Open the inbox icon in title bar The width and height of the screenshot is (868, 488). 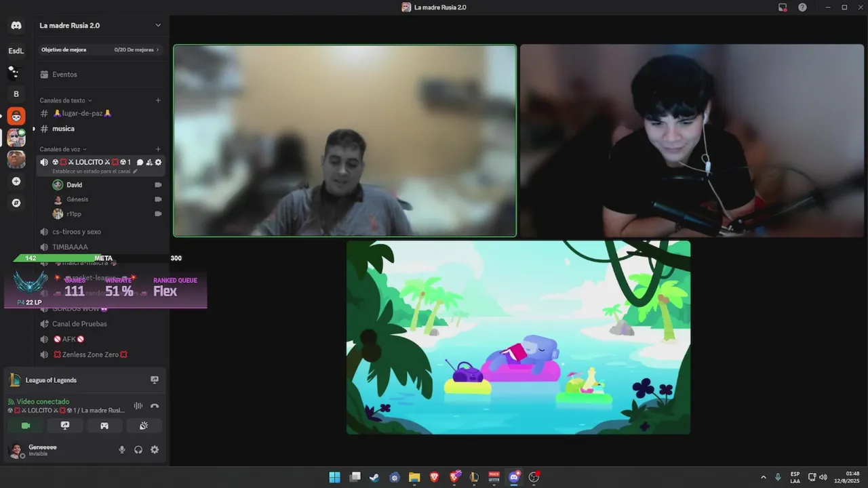783,7
